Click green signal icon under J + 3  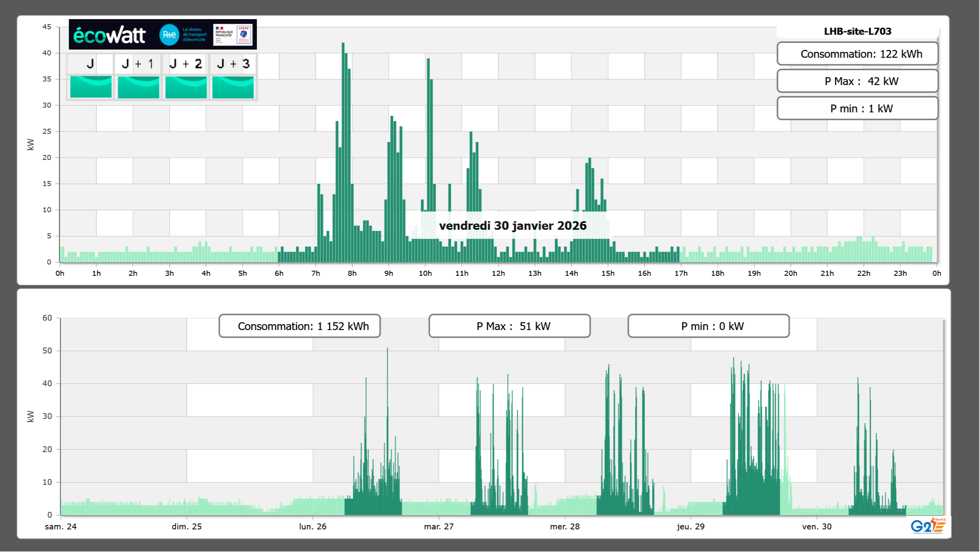point(233,87)
